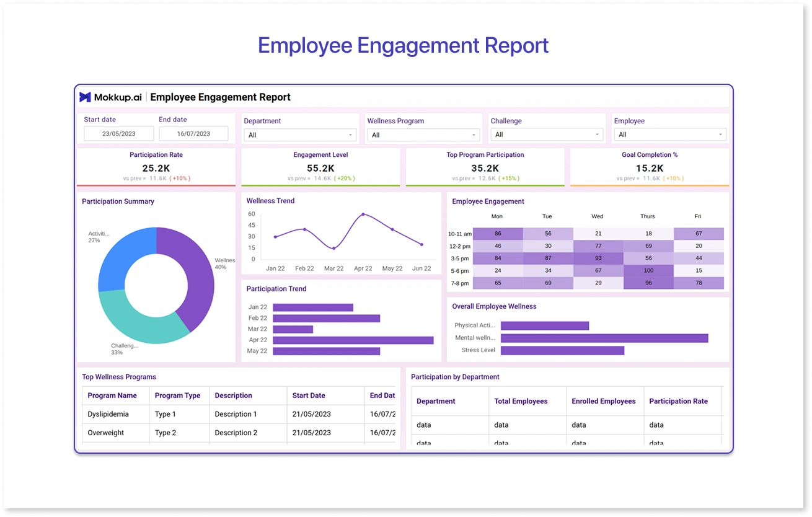Click heatmap cell 15 for Fri 5-6 pm
The image size is (812, 517).
click(x=699, y=271)
